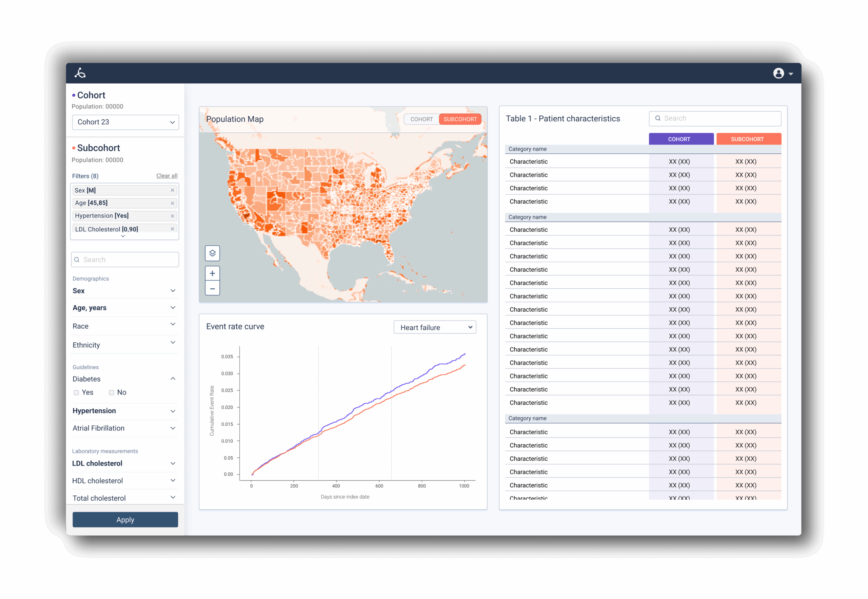868x599 pixels.
Task: Click the purple Cohort column header
Action: 680,139
